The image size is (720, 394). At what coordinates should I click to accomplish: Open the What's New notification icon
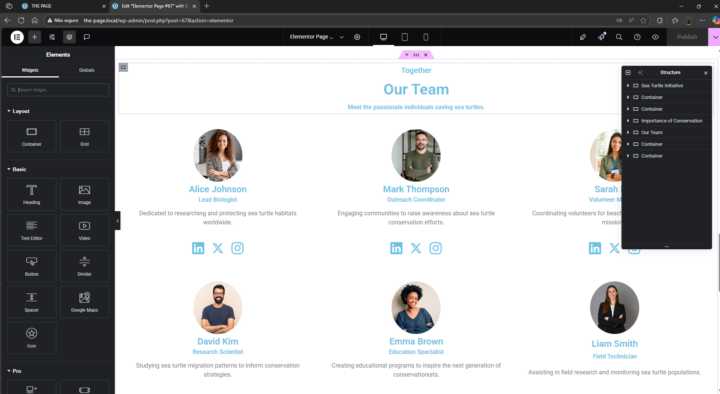601,37
